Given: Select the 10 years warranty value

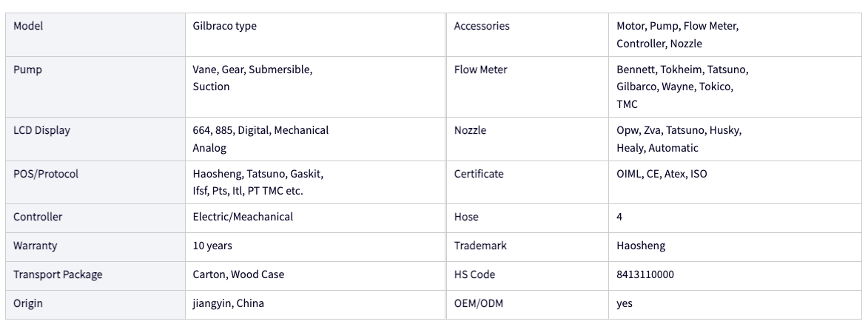Looking at the screenshot, I should [x=212, y=246].
